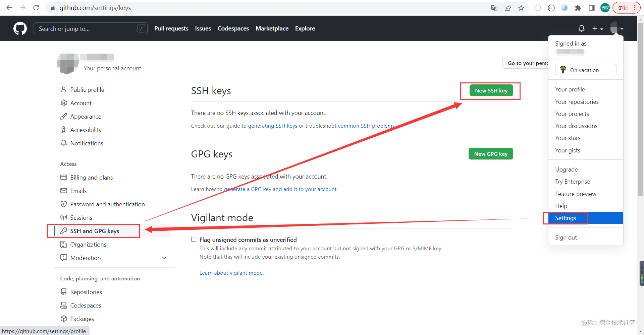Open Learn about vigilant mode link
This screenshot has width=644, height=335.
point(231,273)
